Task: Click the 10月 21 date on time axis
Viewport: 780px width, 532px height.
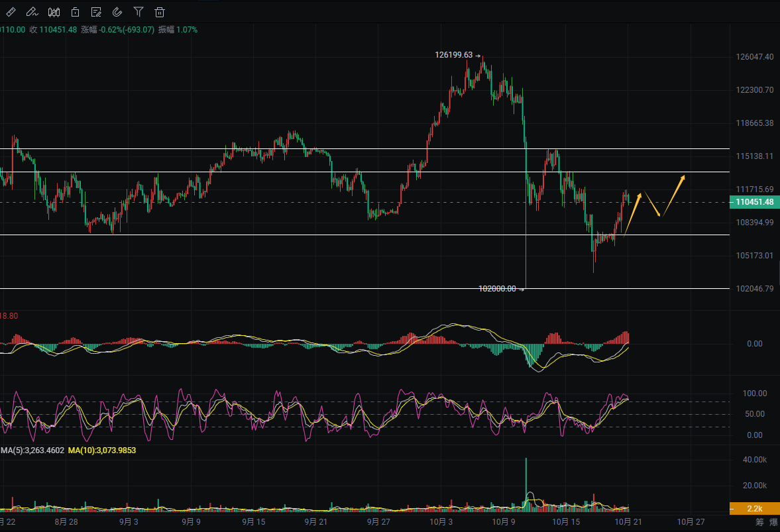Action: (x=627, y=522)
